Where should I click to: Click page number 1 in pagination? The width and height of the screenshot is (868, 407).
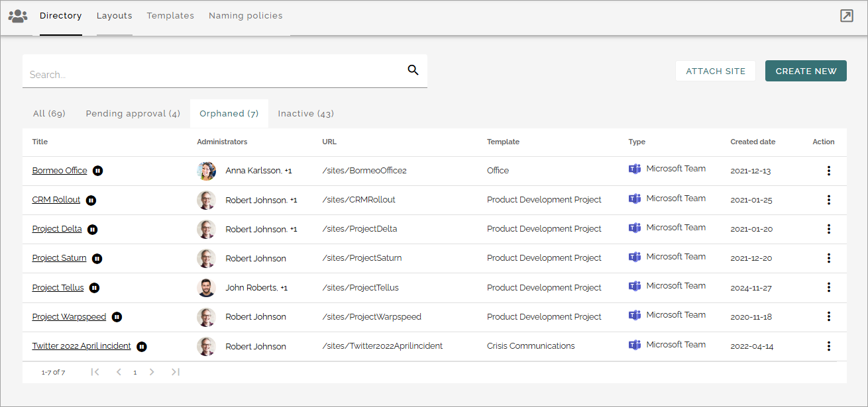click(135, 373)
